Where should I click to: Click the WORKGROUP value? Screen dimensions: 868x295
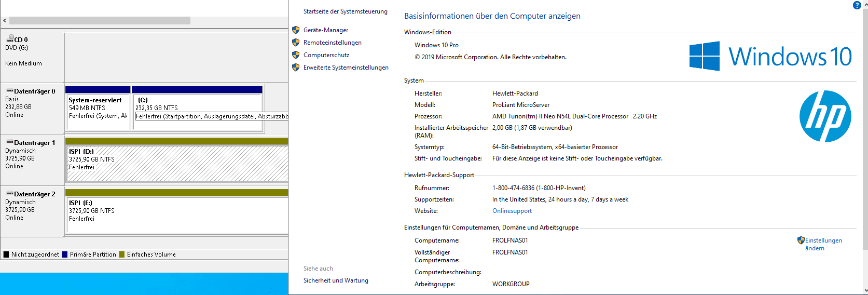[x=511, y=284]
